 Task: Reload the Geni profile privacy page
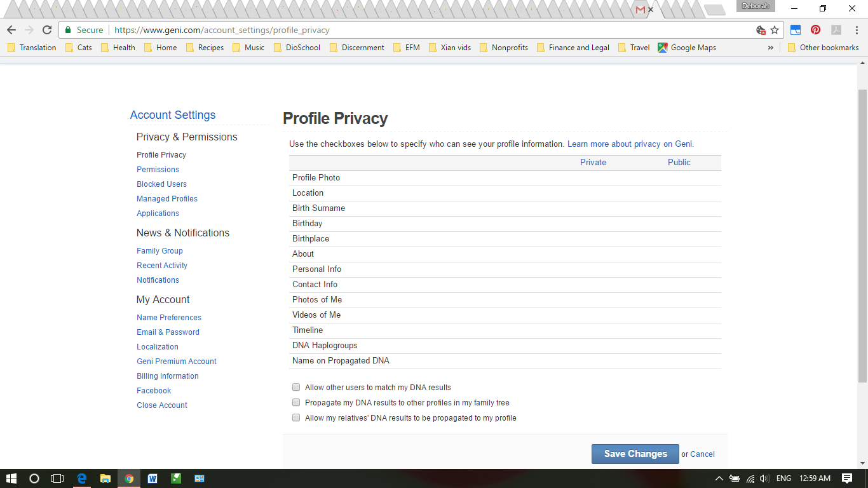click(47, 30)
